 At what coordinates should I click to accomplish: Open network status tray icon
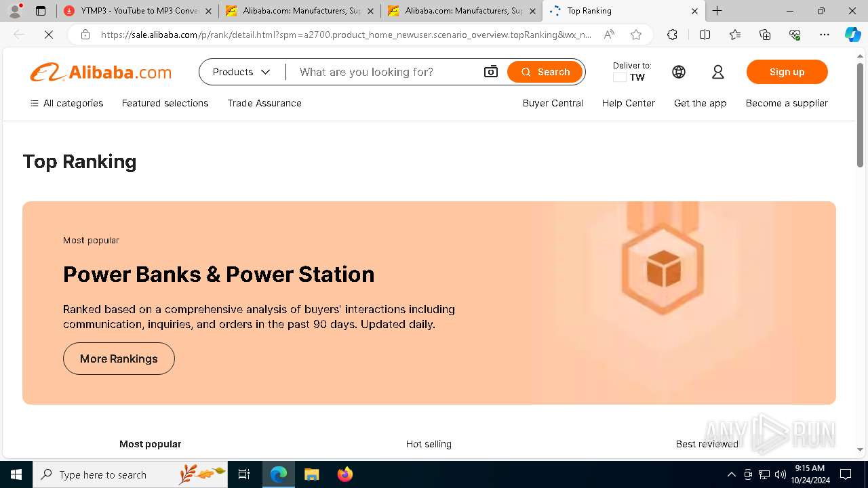764,474
